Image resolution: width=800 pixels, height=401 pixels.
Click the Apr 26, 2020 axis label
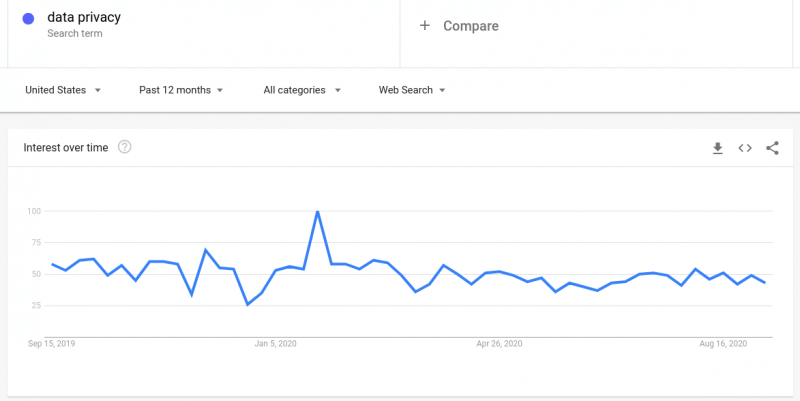click(499, 344)
